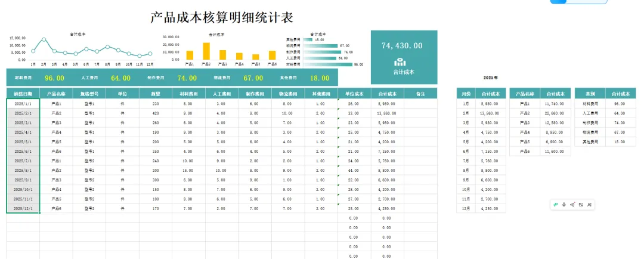Select the 销售日期 column header
Image resolution: width=644 pixels, height=259 pixels.
[x=23, y=94]
